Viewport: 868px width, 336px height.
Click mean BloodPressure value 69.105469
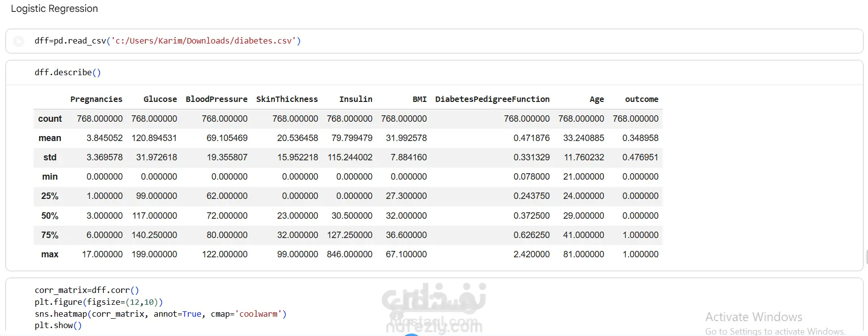pos(227,138)
